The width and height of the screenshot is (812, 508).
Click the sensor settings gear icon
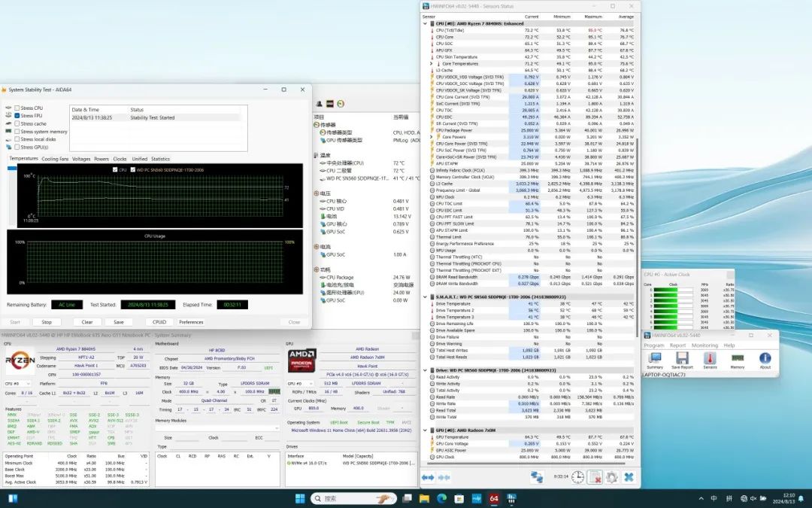tap(611, 477)
